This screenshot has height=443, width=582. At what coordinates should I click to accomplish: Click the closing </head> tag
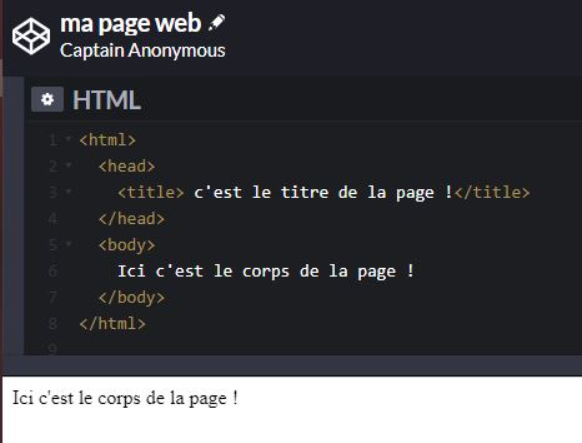[132, 219]
